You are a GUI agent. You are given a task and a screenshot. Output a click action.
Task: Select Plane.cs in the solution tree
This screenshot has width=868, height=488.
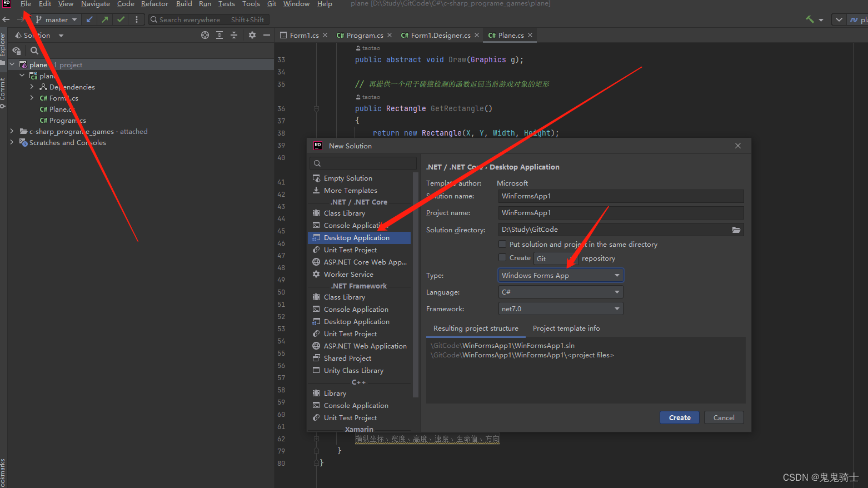tap(58, 109)
